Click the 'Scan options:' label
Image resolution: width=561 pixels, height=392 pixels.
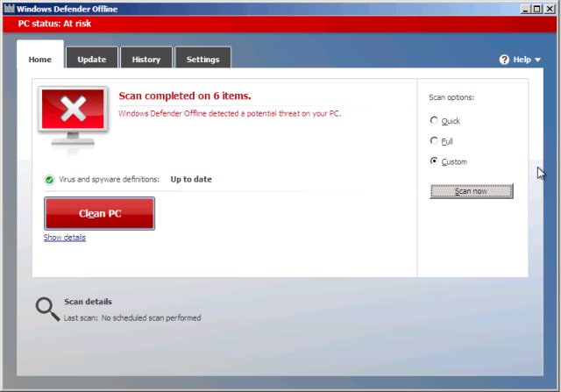[451, 97]
